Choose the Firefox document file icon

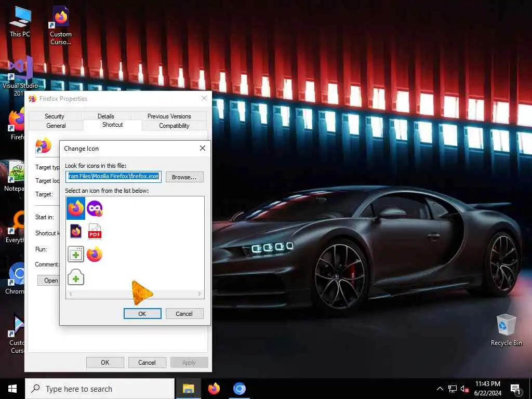76,231
